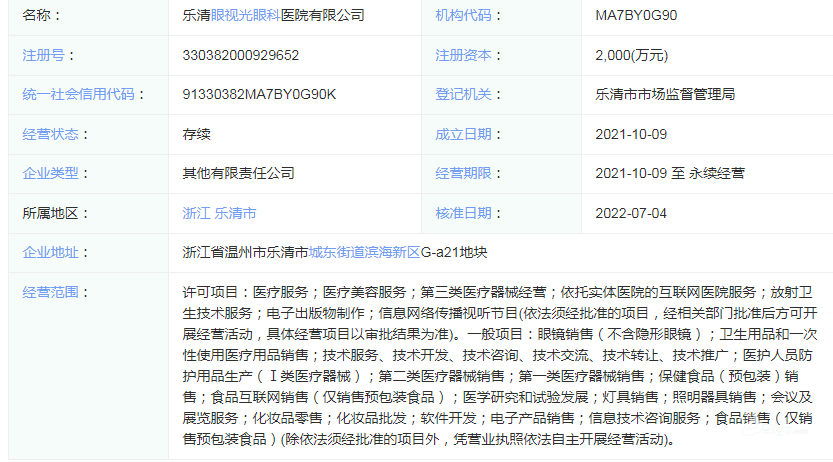The image size is (833, 462).
Task: Select the approval date 2022-07-04
Action: coord(631,213)
